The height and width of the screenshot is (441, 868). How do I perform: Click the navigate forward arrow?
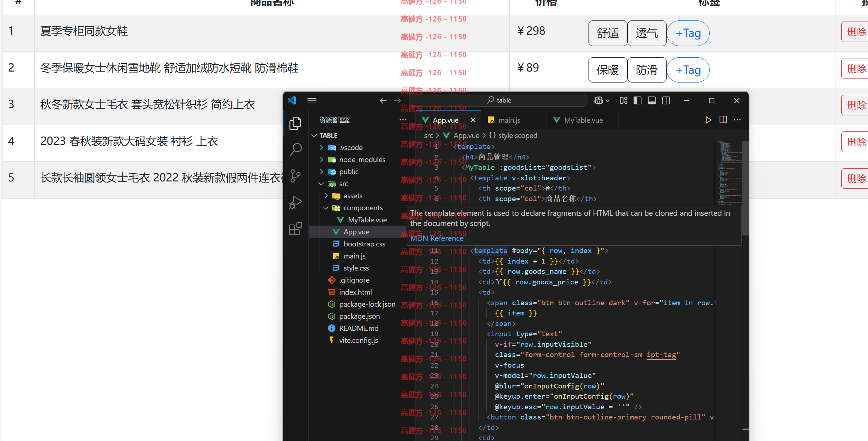point(397,100)
